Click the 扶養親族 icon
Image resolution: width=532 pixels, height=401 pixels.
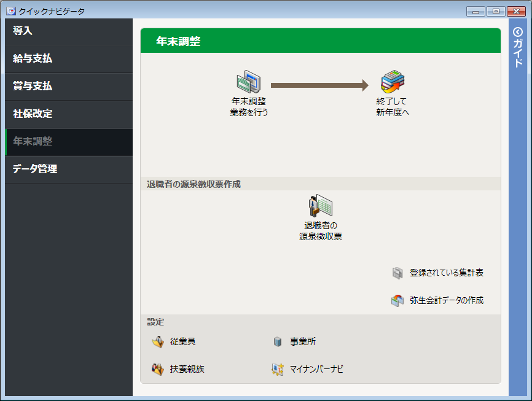click(158, 369)
